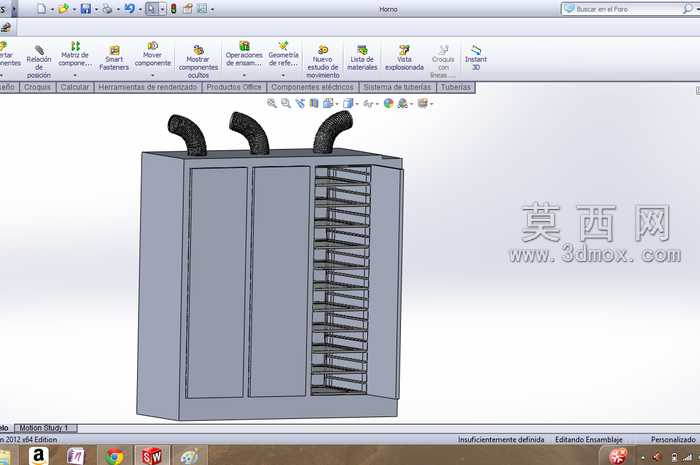The width and height of the screenshot is (700, 465).
Task: Open dropdown arrow next to New document
Action: [x=52, y=9]
